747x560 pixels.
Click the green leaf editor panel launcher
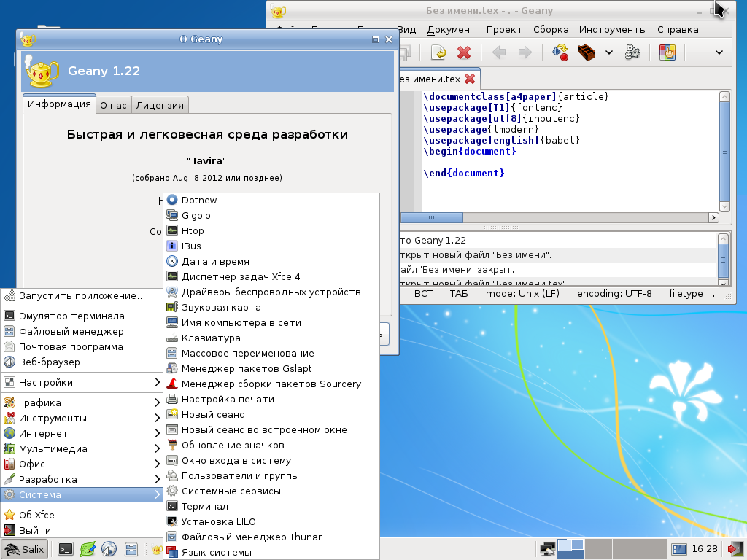tap(88, 549)
